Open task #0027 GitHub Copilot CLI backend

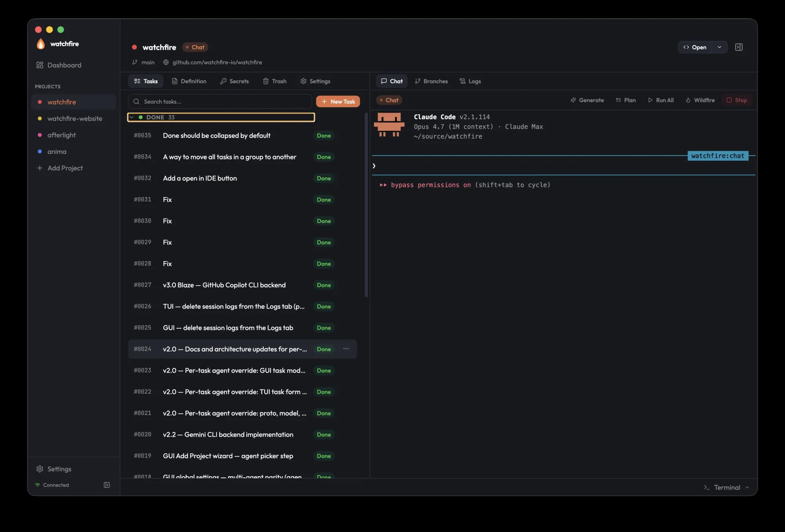pos(243,285)
